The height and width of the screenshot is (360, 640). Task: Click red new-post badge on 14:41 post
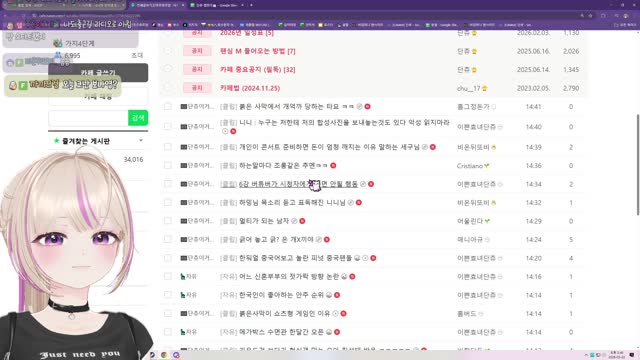pos(367,107)
